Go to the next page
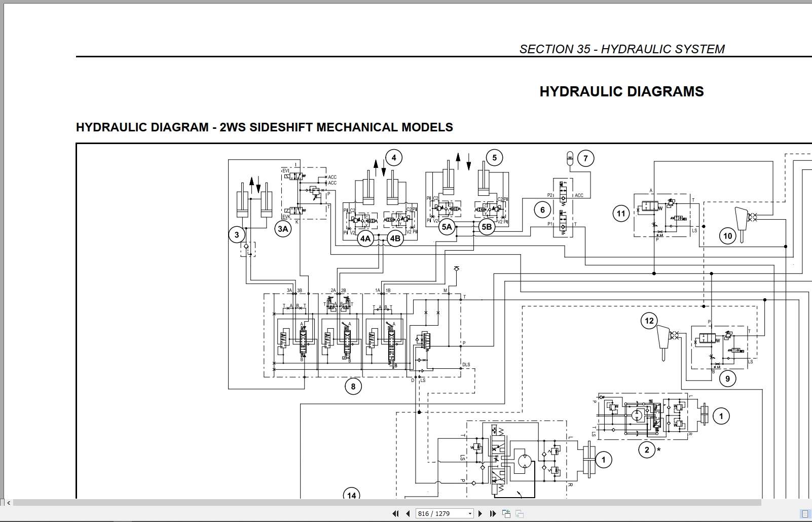This screenshot has height=522, width=812. pos(480,514)
